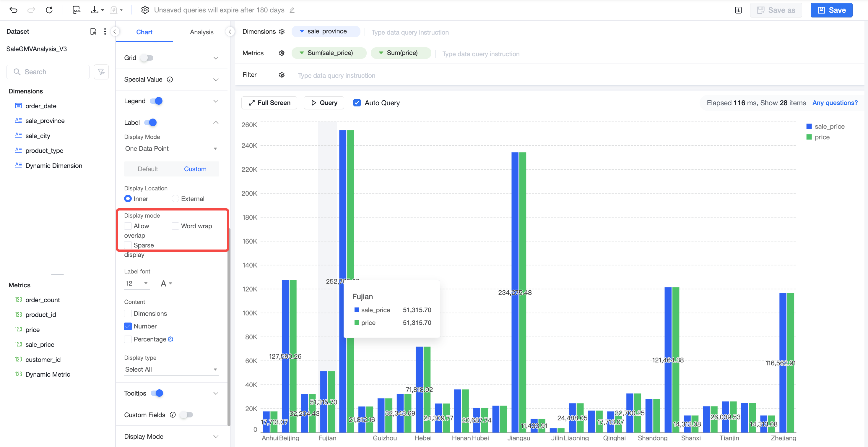
Task: Toggle the Grid switch
Action: coord(147,58)
